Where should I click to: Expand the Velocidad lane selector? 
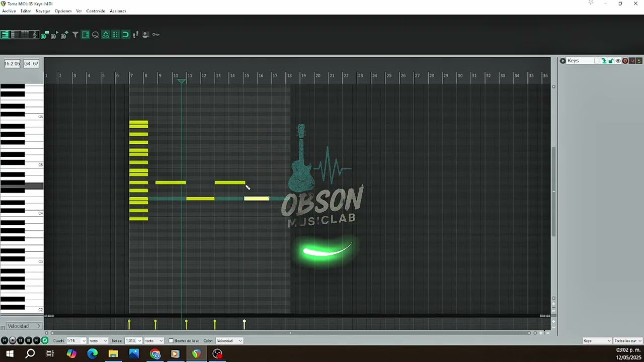click(24, 326)
